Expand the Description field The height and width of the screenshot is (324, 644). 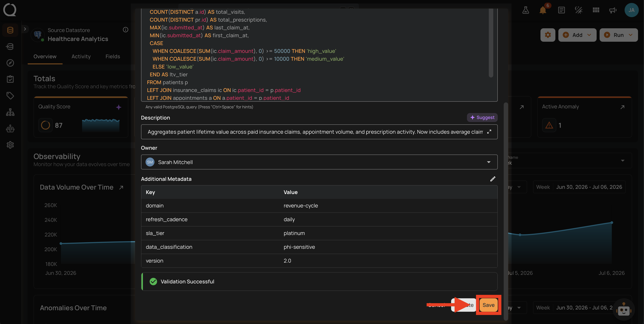(489, 132)
